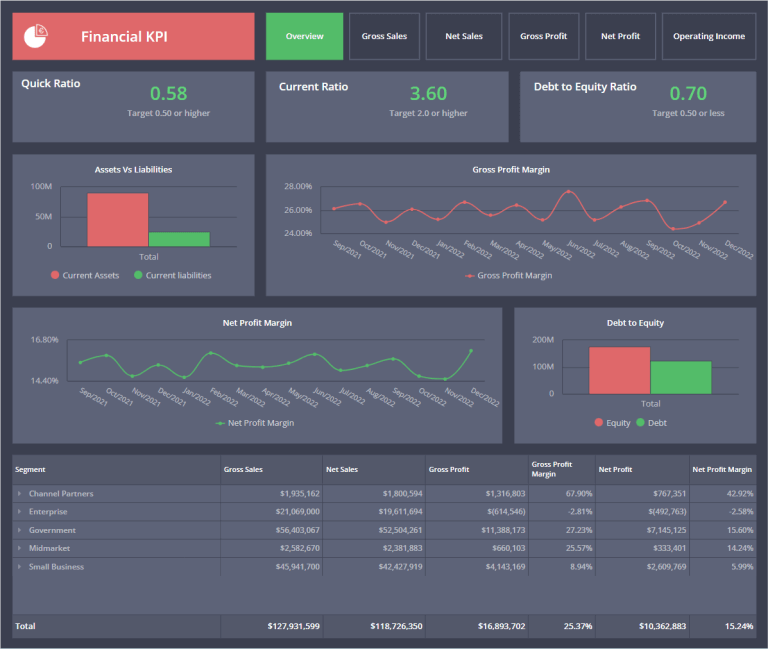Image resolution: width=768 pixels, height=649 pixels.
Task: Click the pie chart logo icon
Action: pyautogui.click(x=38, y=36)
